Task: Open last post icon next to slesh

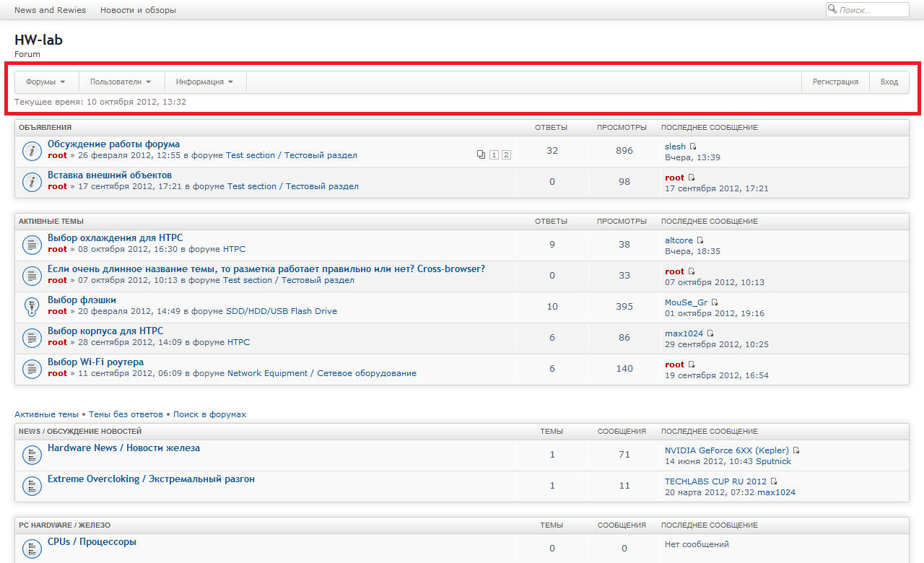Action: point(693,147)
